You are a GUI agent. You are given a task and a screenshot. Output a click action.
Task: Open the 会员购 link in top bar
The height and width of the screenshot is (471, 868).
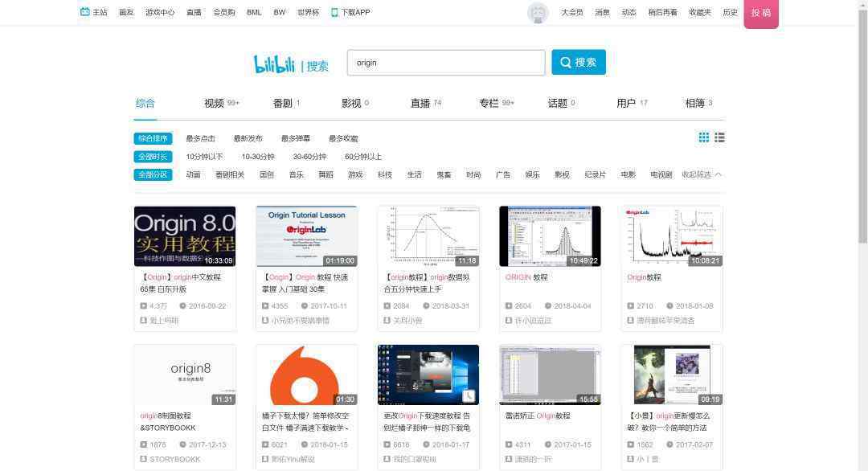(x=223, y=12)
